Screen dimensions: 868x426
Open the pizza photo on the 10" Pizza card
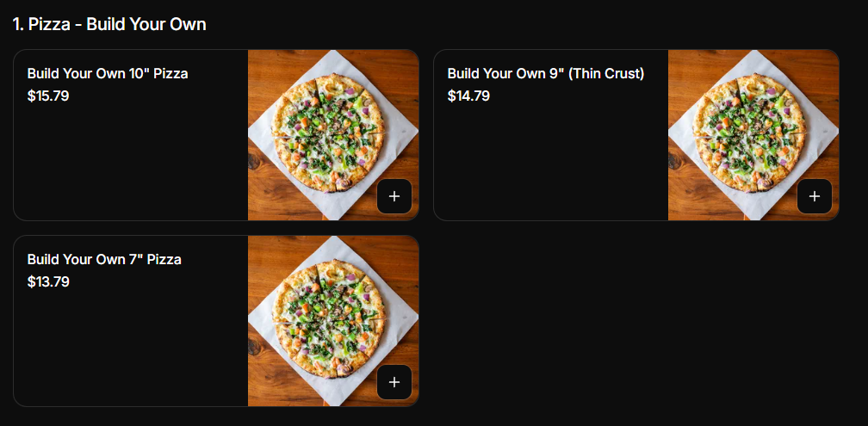pos(333,135)
